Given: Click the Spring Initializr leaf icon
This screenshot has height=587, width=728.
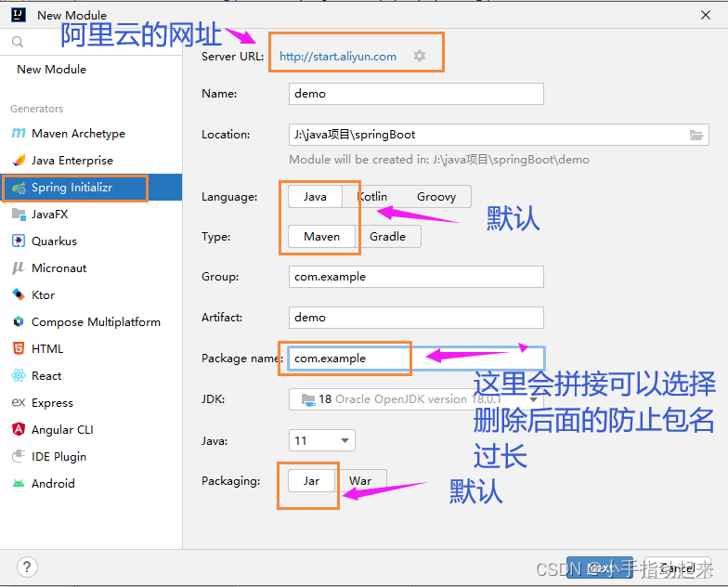Looking at the screenshot, I should click(19, 188).
